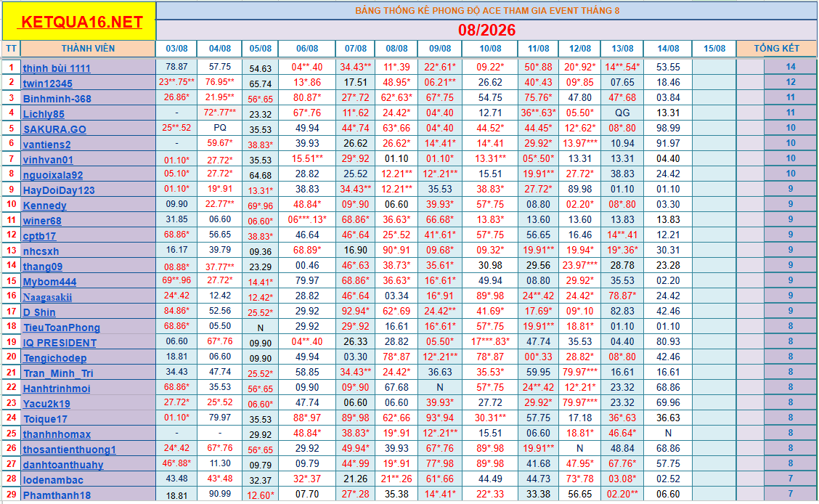Open member link Tran_Minh_Tri
This screenshot has width=819, height=504.
(58, 373)
